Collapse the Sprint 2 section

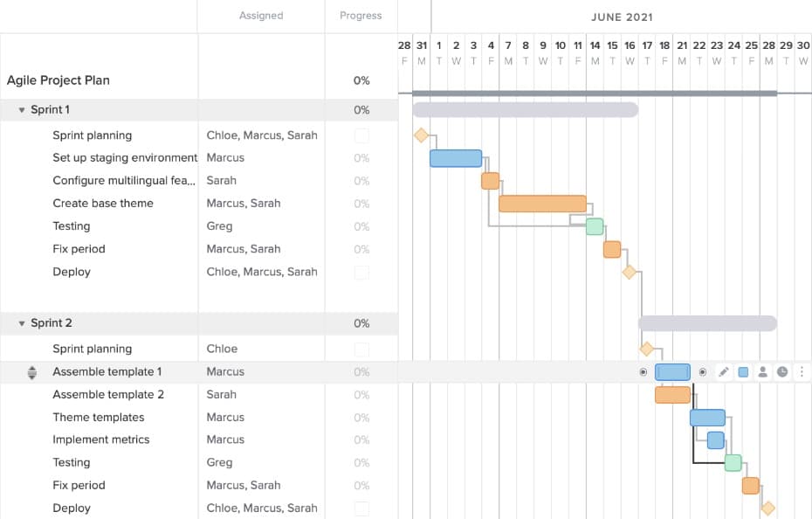click(21, 322)
